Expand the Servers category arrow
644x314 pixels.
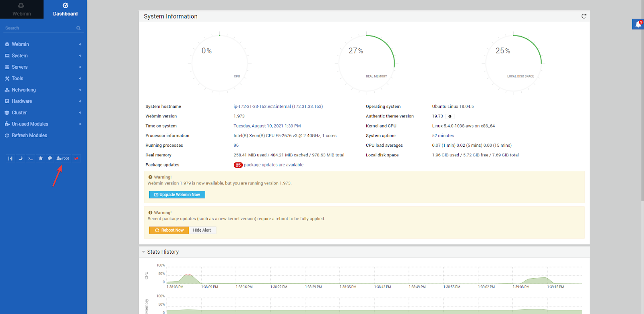click(x=80, y=67)
